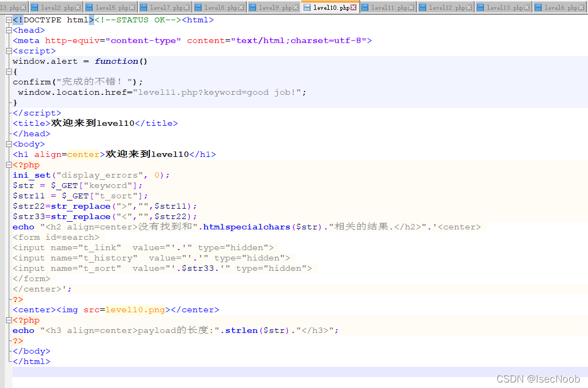Click the disk icon on level9.php tab
Viewport: 588px width, 388px height.
pos(253,8)
